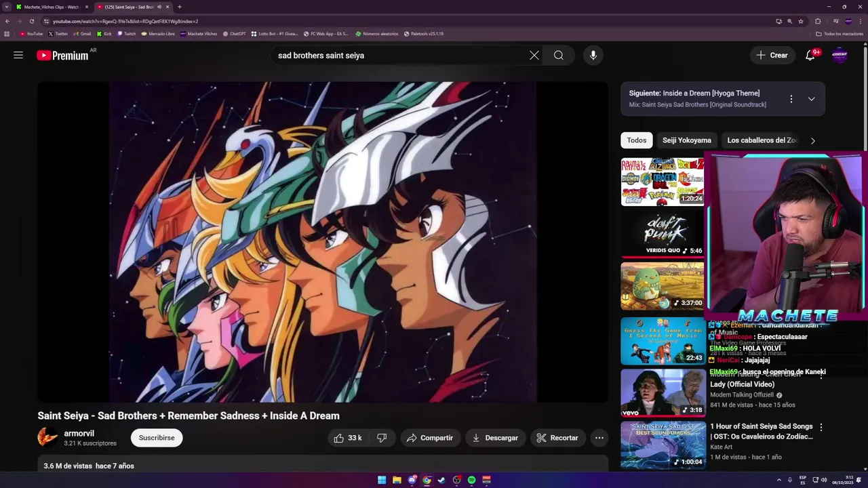Viewport: 868px width, 488px height.
Task: Open the armorvil channel avatar
Action: (47, 438)
